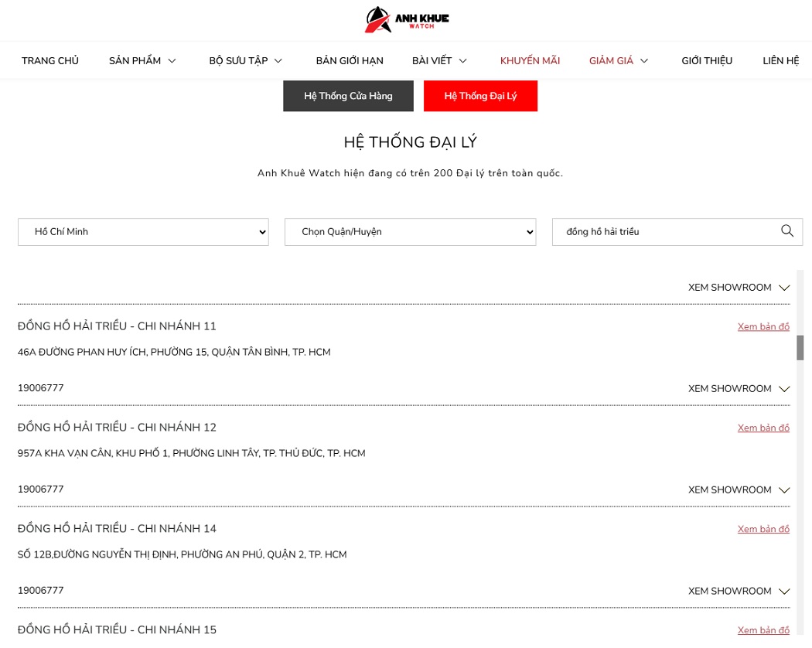Expand the Bài Viết chevron
Image resolution: width=812 pixels, height=648 pixels.
[463, 61]
